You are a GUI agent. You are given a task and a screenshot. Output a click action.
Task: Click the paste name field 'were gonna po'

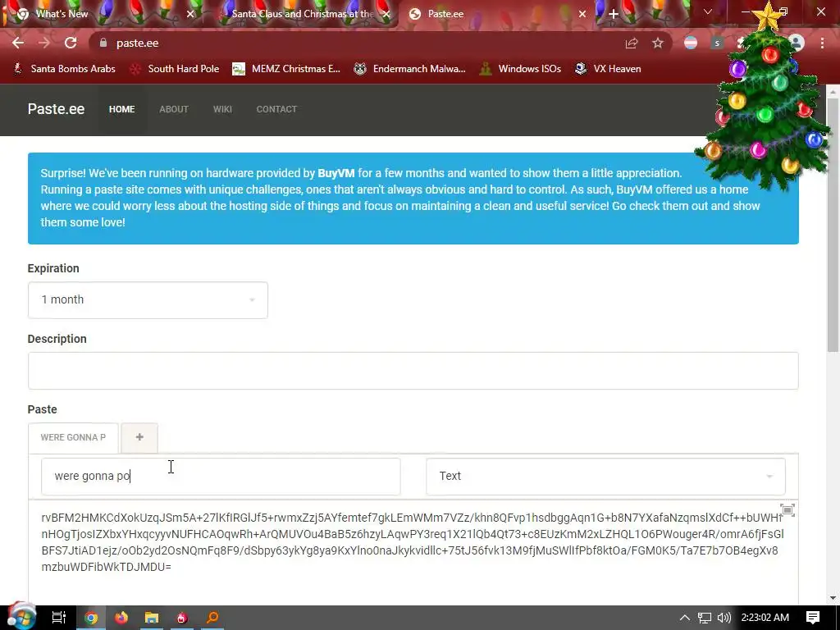(221, 477)
